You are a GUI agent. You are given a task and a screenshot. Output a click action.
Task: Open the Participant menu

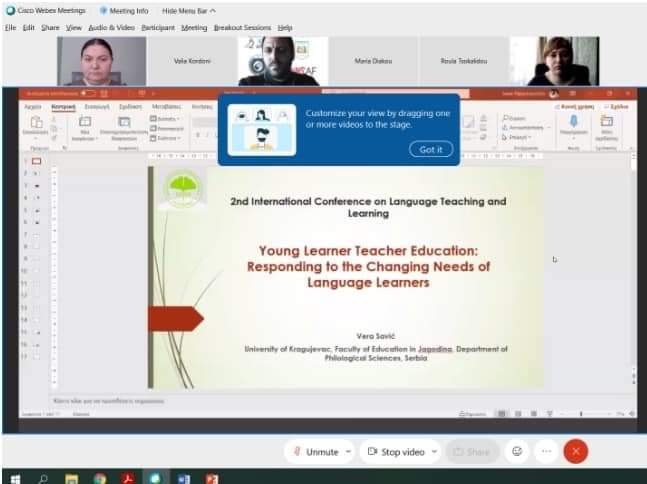point(157,27)
